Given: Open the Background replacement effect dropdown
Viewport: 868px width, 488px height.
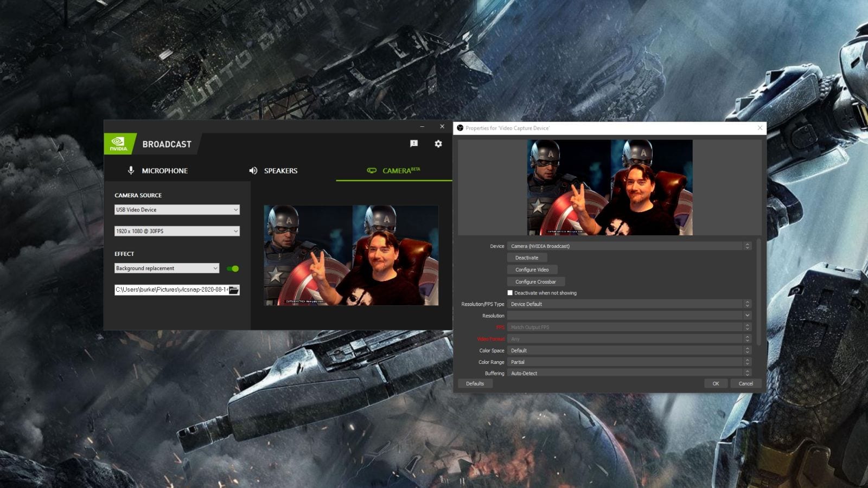Looking at the screenshot, I should coord(167,268).
